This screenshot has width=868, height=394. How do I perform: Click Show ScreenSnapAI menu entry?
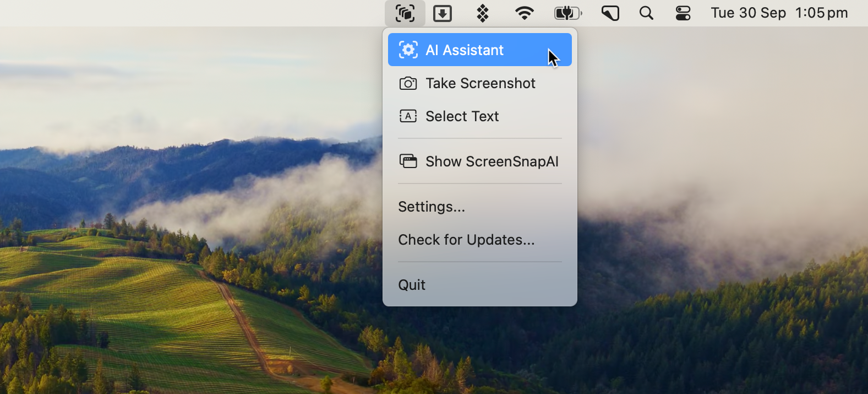(x=492, y=161)
